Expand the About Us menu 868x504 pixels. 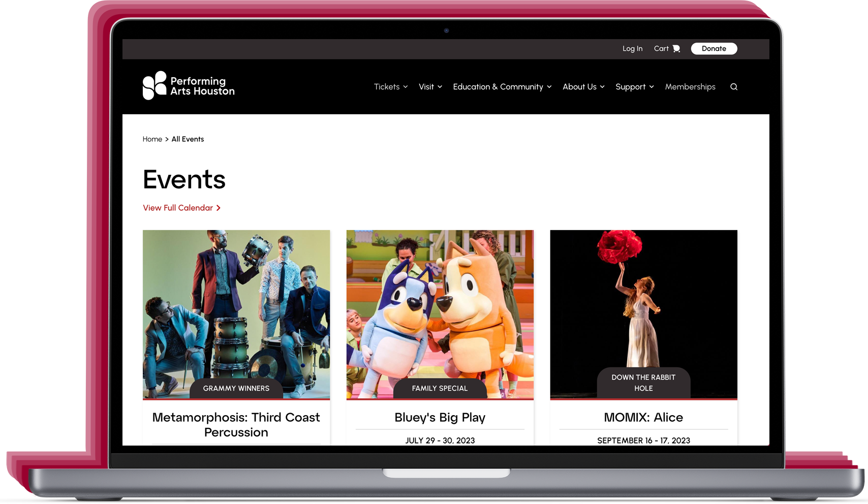pos(583,87)
